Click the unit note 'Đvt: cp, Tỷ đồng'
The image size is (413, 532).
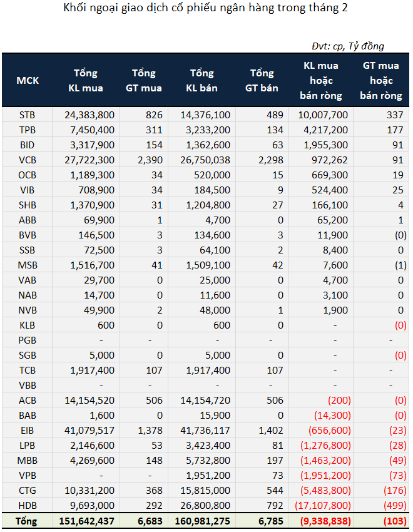point(348,46)
